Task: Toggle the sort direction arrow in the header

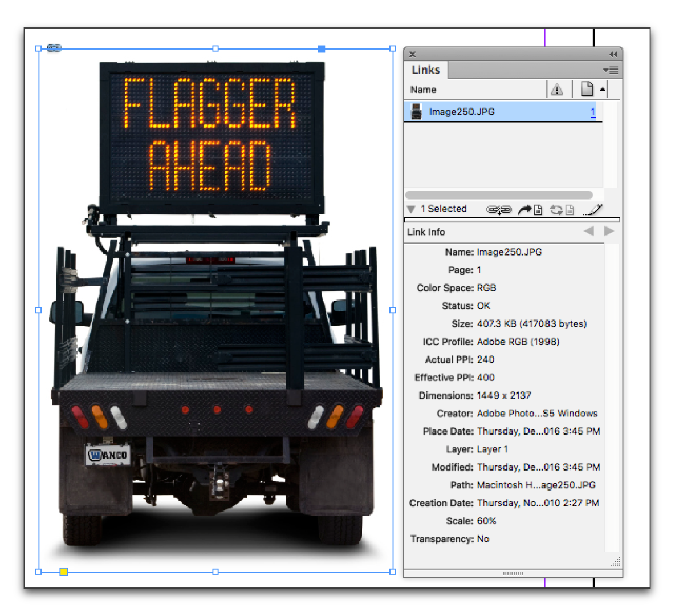Action: coord(604,89)
